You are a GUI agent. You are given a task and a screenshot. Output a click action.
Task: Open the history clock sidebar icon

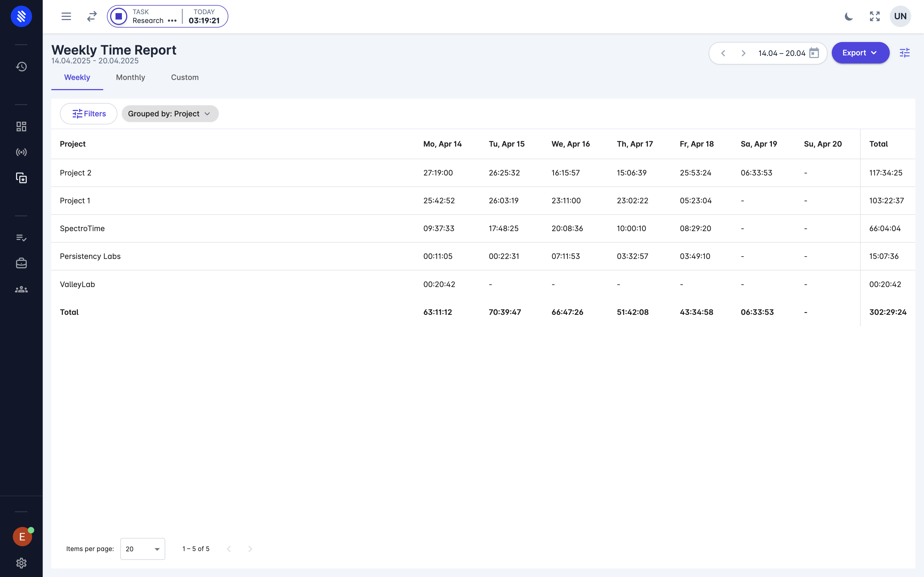(x=21, y=67)
